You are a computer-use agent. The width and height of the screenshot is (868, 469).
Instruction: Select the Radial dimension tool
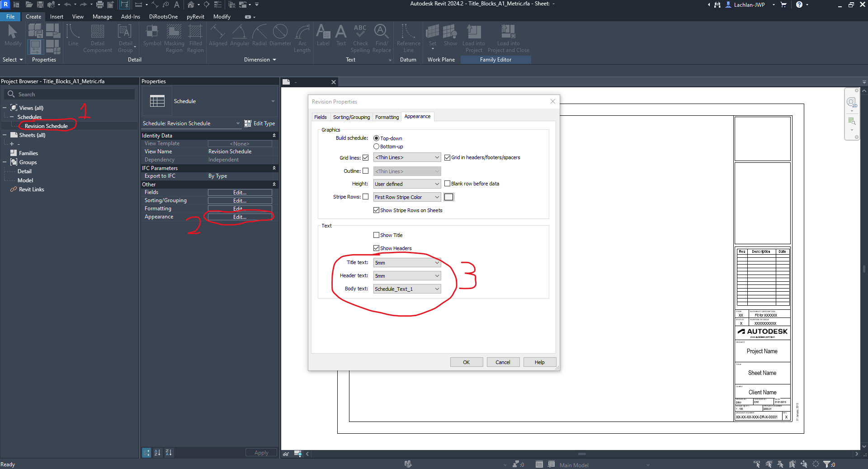[259, 35]
